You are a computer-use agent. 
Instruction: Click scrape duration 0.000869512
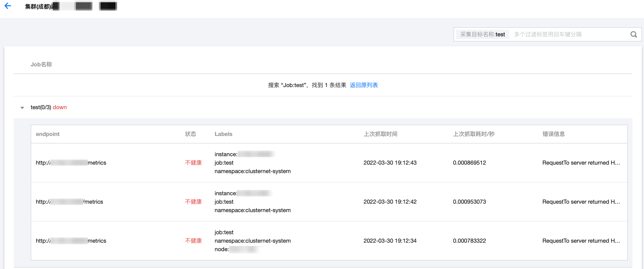coord(469,163)
